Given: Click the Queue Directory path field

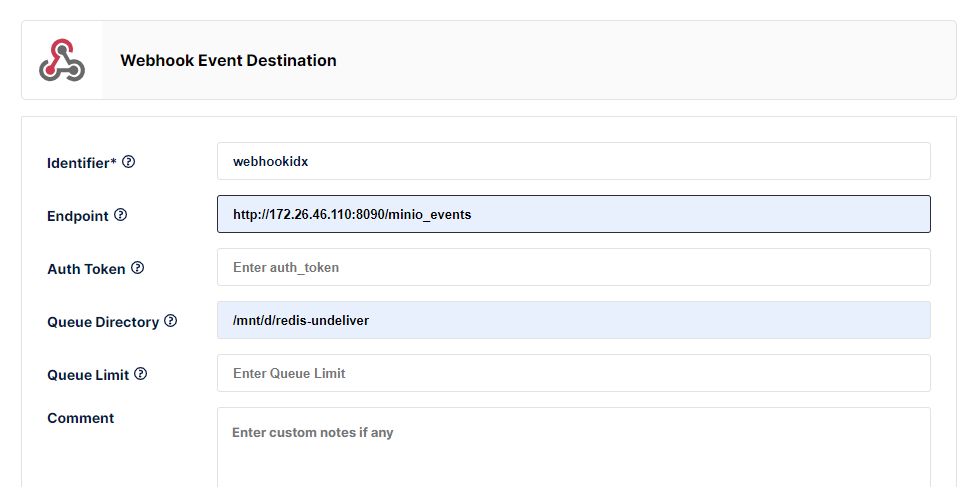Looking at the screenshot, I should 573,320.
